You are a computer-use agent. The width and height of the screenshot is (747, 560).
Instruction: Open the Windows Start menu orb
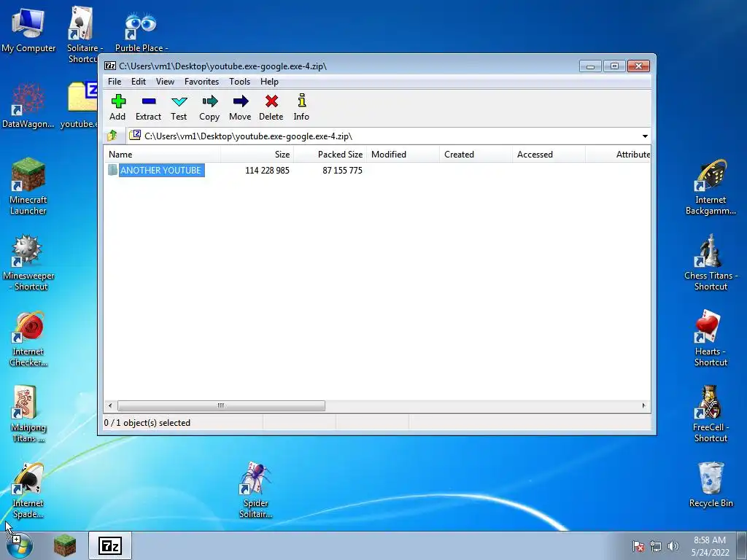20,545
